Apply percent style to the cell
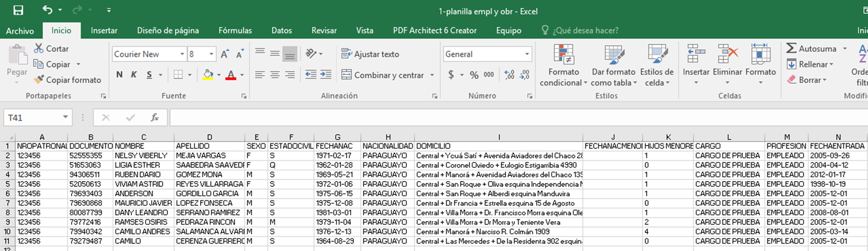The height and width of the screenshot is (251, 868). [474, 74]
